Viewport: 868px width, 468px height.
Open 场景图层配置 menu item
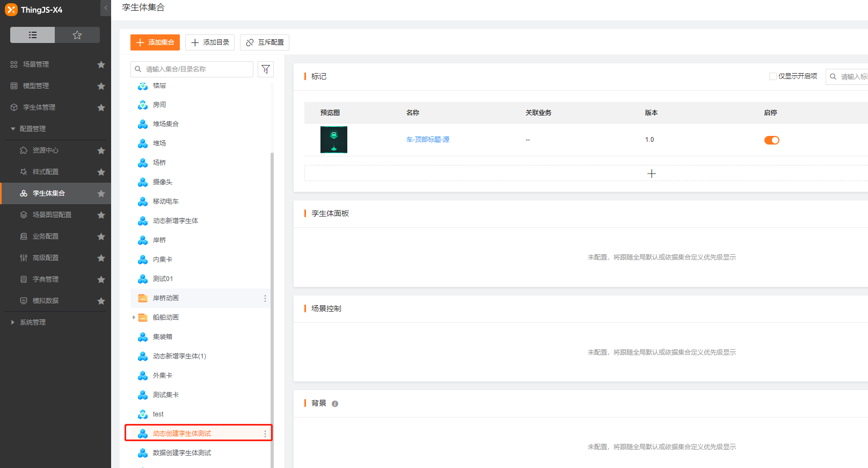click(52, 215)
